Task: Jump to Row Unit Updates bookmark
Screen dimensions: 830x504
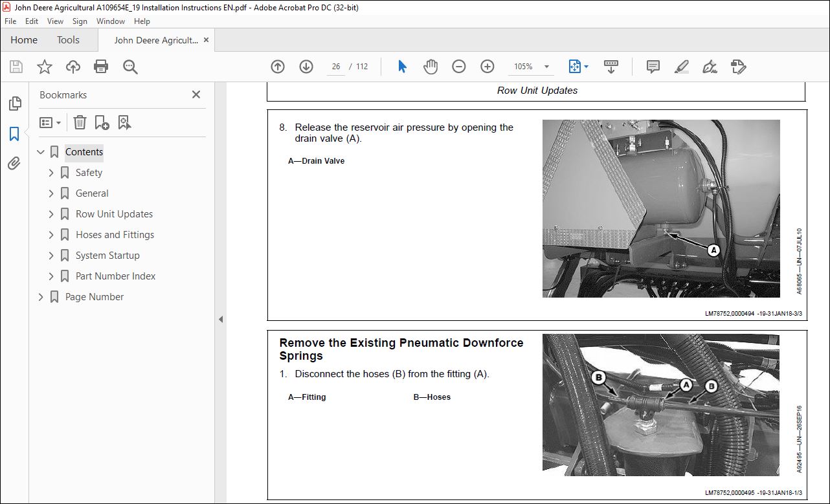Action: (x=114, y=214)
